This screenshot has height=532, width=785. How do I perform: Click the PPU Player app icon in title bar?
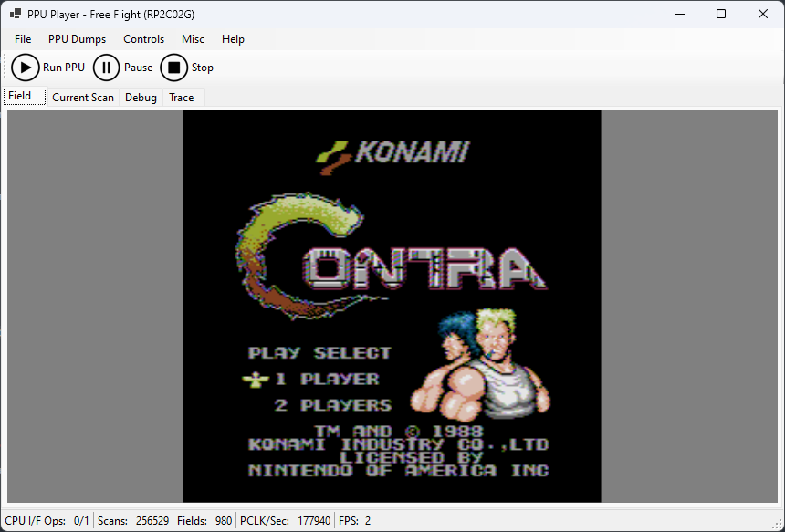coord(15,14)
